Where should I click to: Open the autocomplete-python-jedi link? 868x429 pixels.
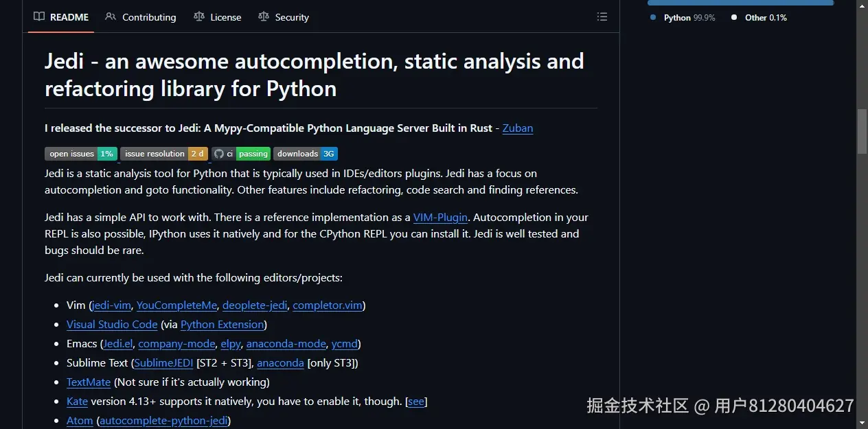[x=163, y=421]
